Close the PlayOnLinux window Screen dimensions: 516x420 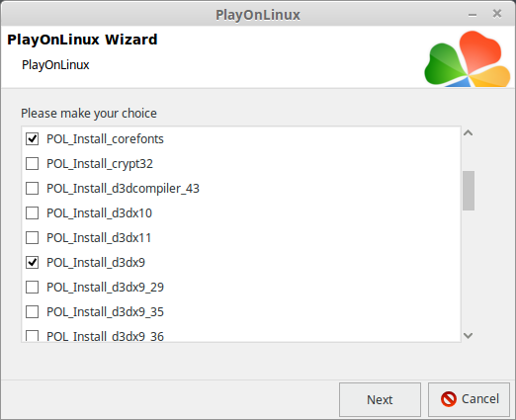point(497,14)
